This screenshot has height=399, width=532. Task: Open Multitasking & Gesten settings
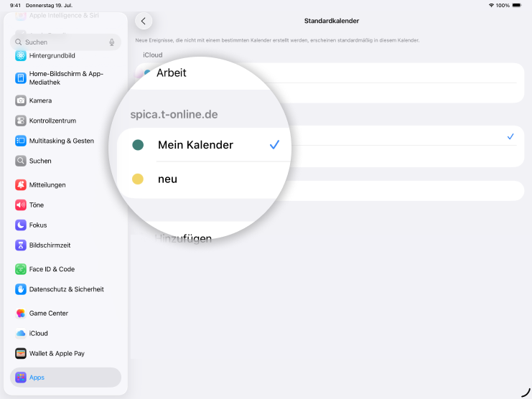click(x=61, y=141)
